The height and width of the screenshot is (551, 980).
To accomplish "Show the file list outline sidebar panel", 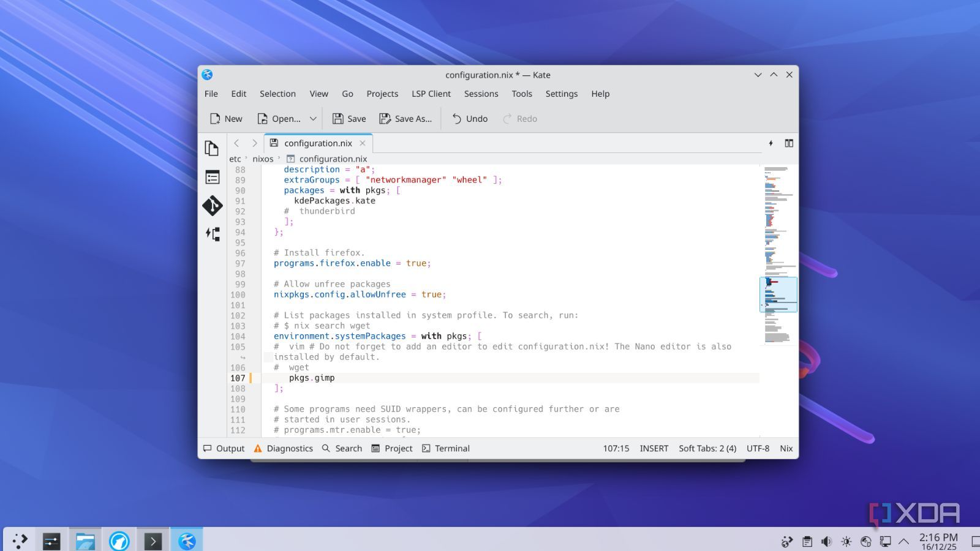I will click(212, 178).
